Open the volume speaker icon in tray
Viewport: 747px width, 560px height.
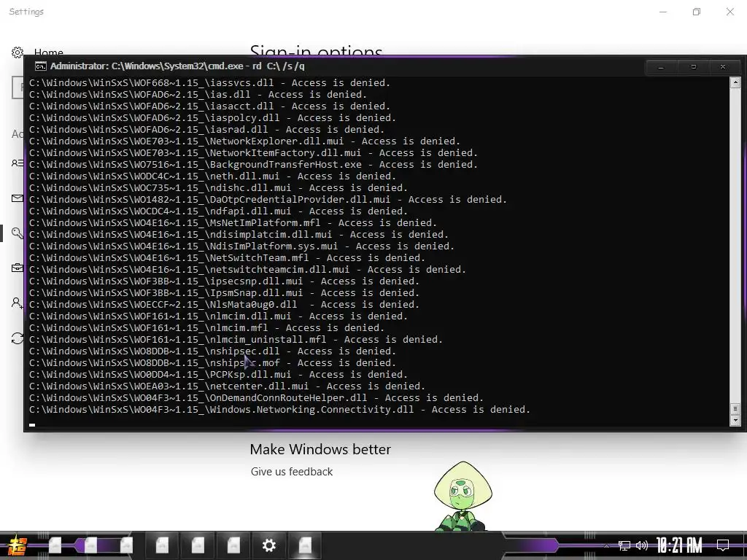pyautogui.click(x=642, y=545)
